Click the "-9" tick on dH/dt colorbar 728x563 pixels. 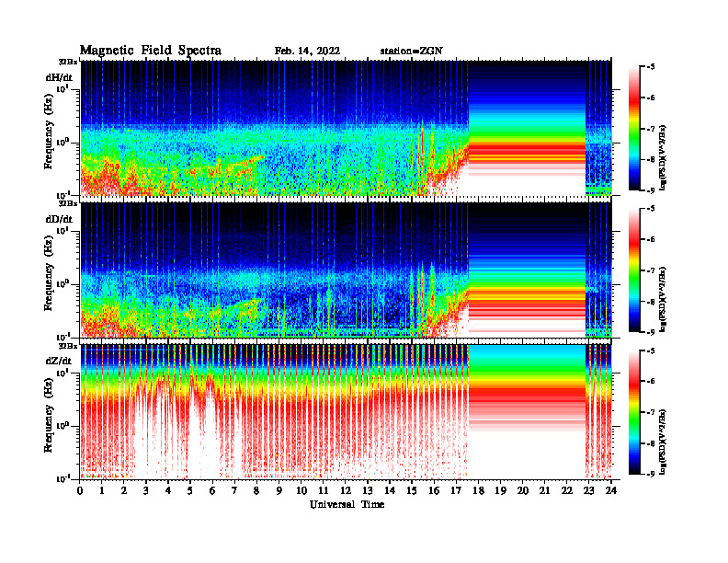click(650, 190)
